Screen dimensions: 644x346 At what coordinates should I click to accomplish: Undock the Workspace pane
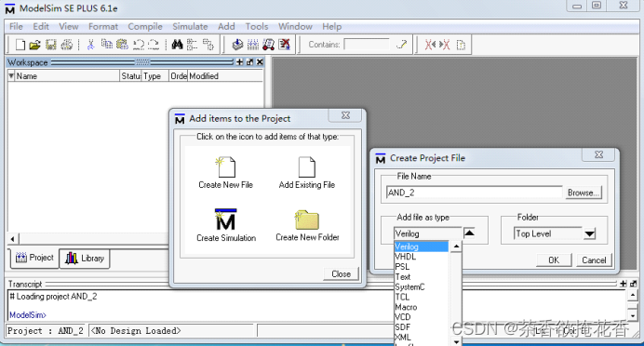coord(249,62)
